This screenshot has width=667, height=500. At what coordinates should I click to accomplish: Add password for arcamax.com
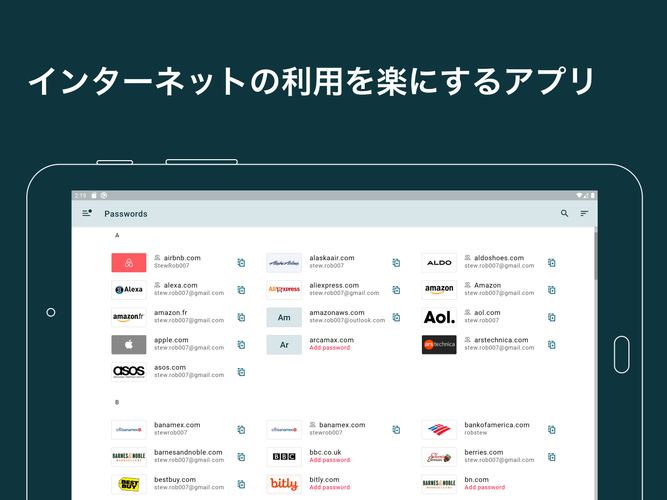coord(330,348)
